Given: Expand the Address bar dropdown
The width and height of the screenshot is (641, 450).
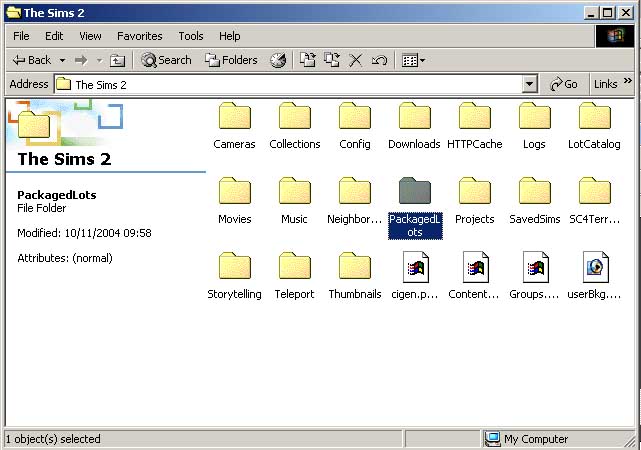Looking at the screenshot, I should pyautogui.click(x=529, y=84).
